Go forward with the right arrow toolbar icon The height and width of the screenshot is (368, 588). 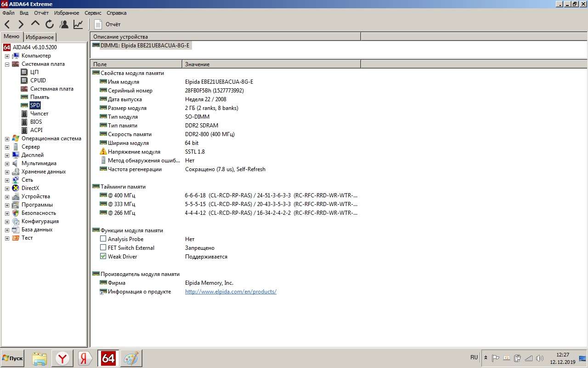point(21,24)
